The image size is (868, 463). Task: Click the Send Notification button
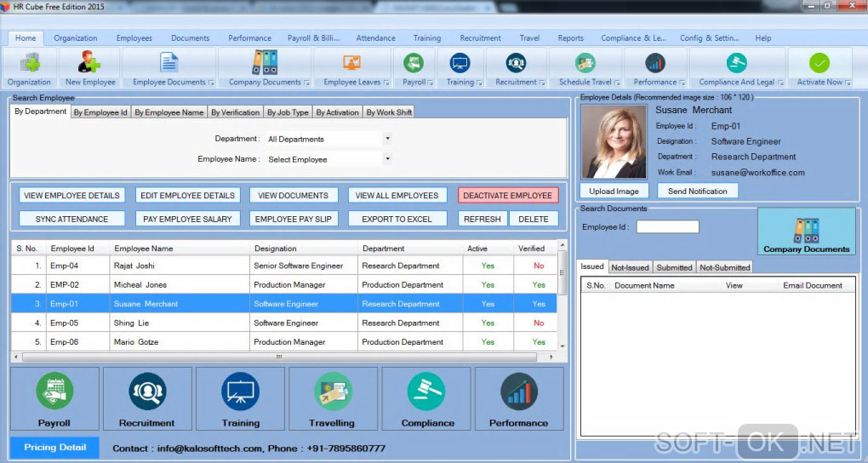698,191
